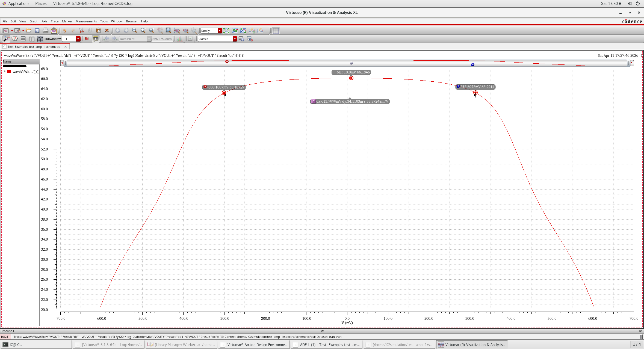
Task: Open the Marker menu
Action: pyautogui.click(x=67, y=21)
